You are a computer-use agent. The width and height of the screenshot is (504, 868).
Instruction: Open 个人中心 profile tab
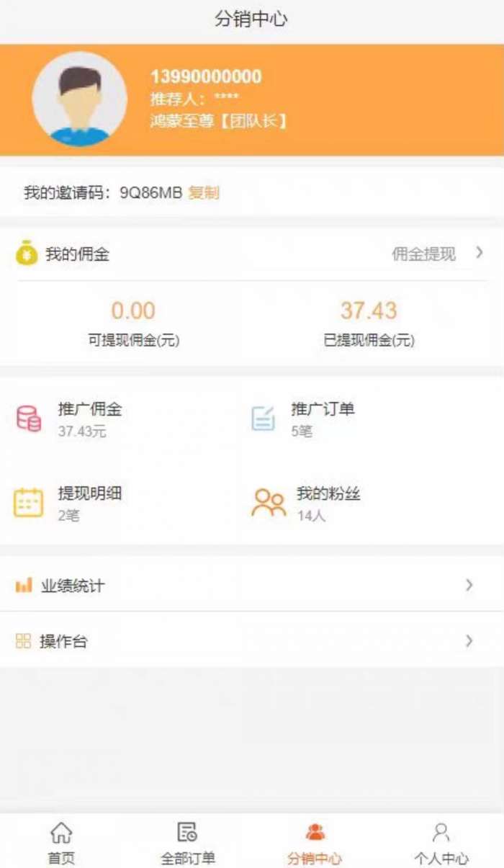pyautogui.click(x=441, y=844)
